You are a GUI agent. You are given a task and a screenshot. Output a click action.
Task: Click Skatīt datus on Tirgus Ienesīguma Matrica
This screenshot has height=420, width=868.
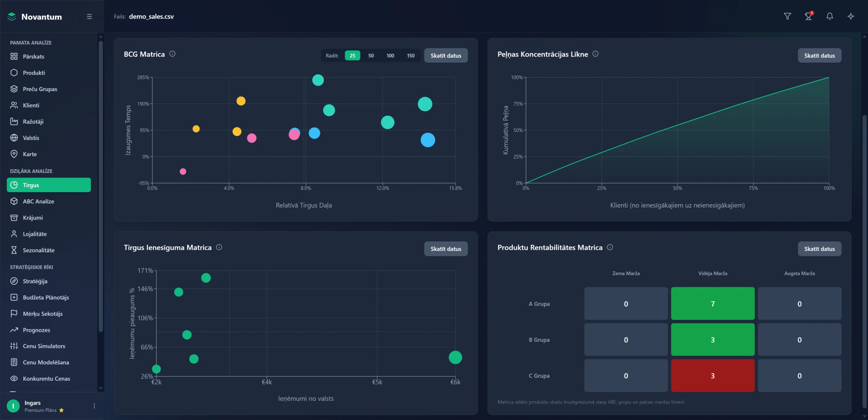coord(446,249)
